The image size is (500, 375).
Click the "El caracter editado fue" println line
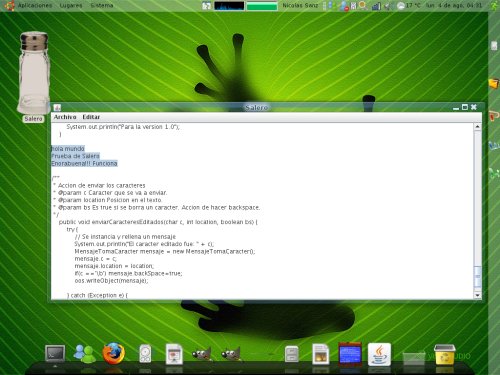(x=144, y=244)
